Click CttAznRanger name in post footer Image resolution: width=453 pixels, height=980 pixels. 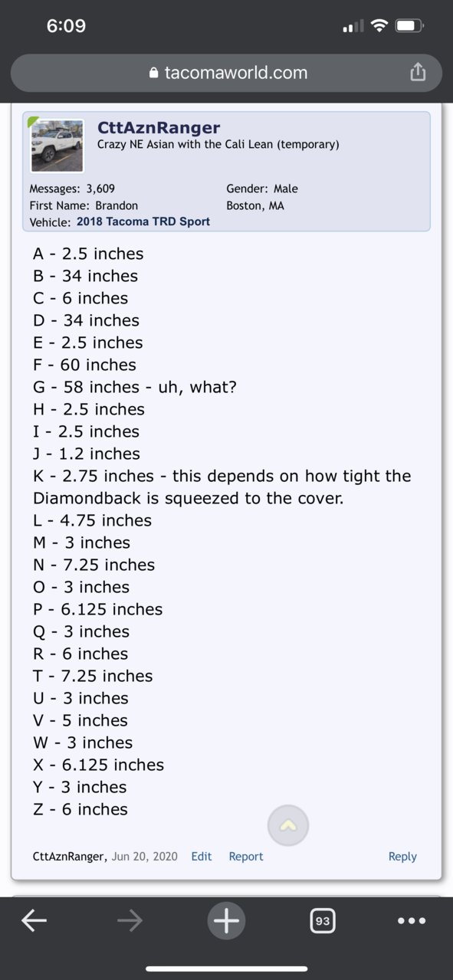click(70, 857)
